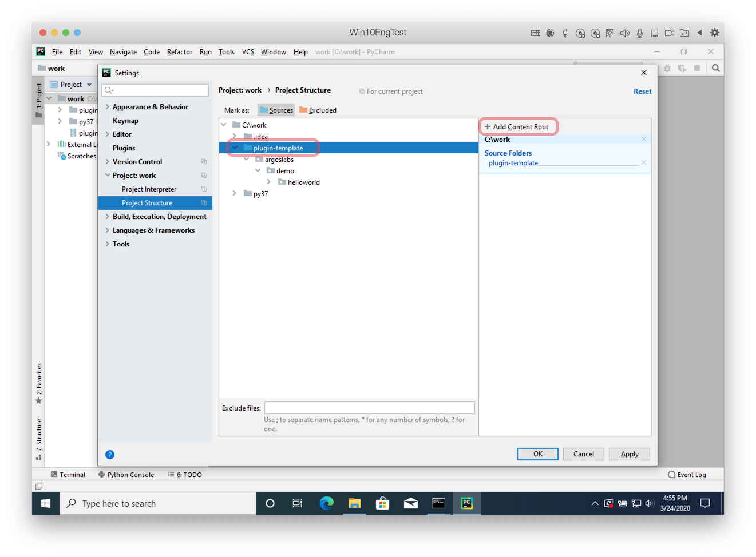Open the Terminal tool tab
Image resolution: width=756 pixels, height=557 pixels.
tap(68, 475)
